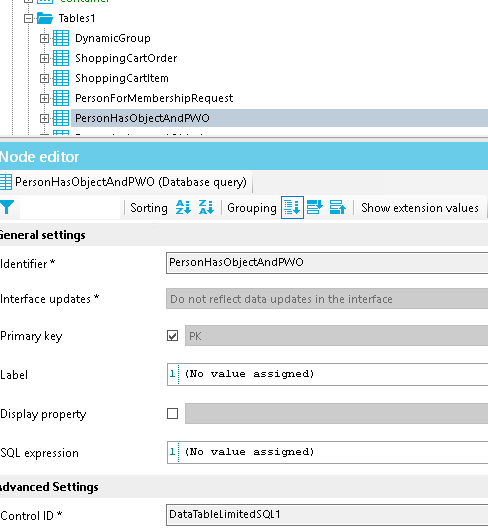Select ShoppingCartOrder in the tree

(126, 58)
